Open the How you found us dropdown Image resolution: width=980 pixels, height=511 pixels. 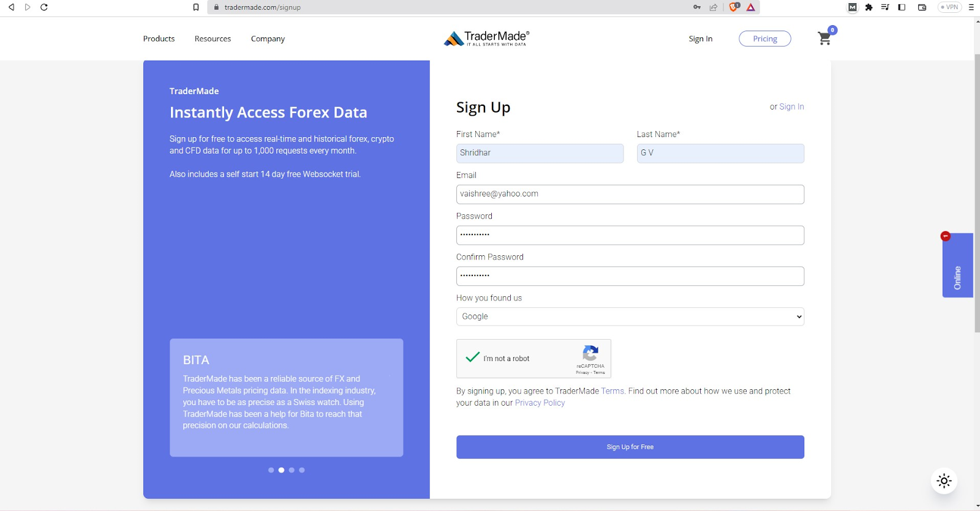coord(630,316)
